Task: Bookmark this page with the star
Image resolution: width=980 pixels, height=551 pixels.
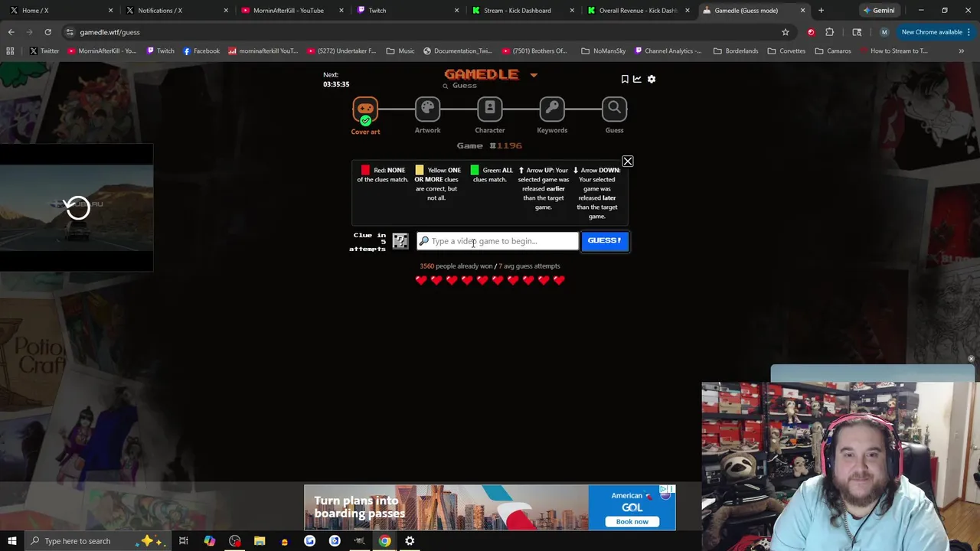Action: click(x=786, y=32)
